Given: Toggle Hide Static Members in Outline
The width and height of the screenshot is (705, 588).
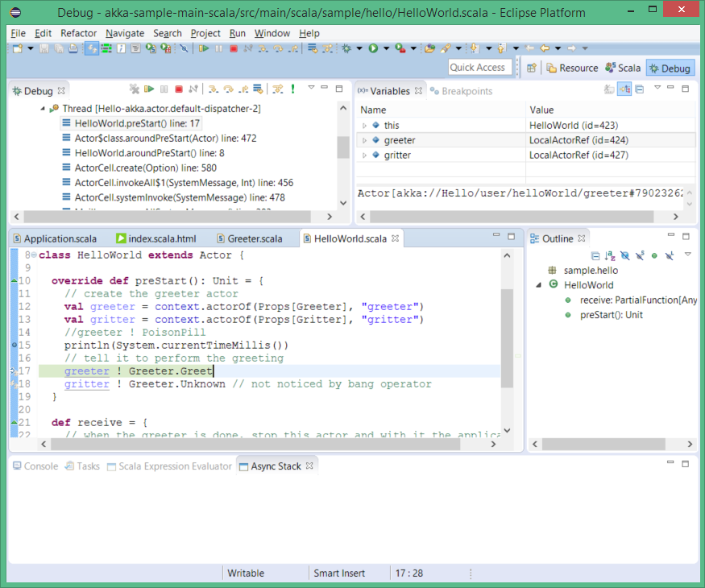Looking at the screenshot, I should (x=639, y=255).
